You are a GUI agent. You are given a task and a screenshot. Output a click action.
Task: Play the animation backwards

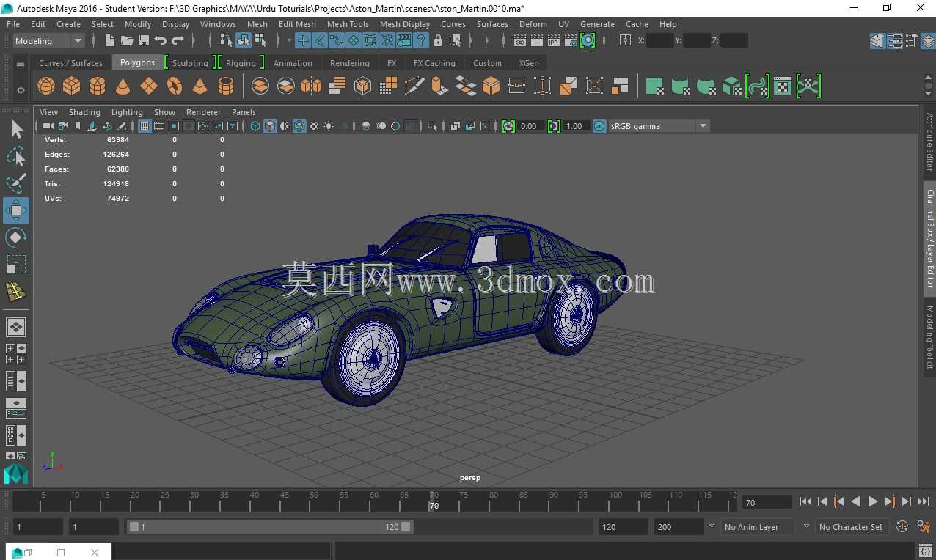[856, 501]
